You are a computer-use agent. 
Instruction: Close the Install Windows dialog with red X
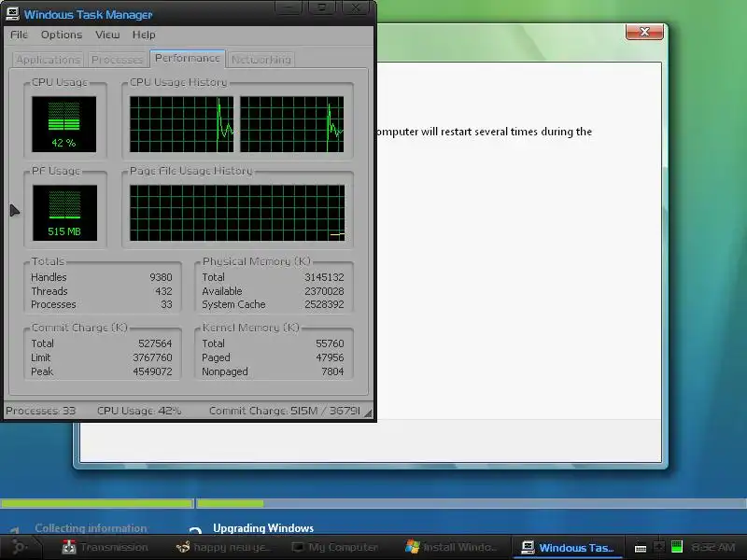[644, 32]
